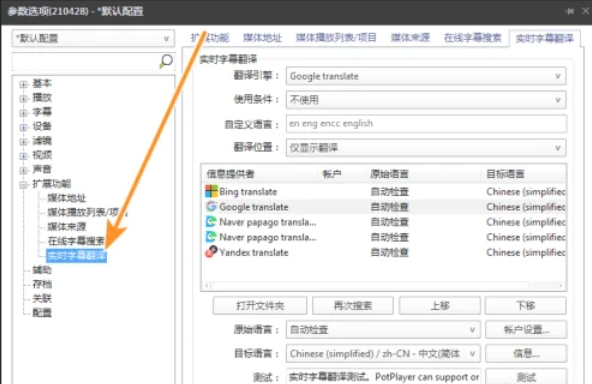Click the tree search input field
The image size is (592, 384).
(x=86, y=62)
